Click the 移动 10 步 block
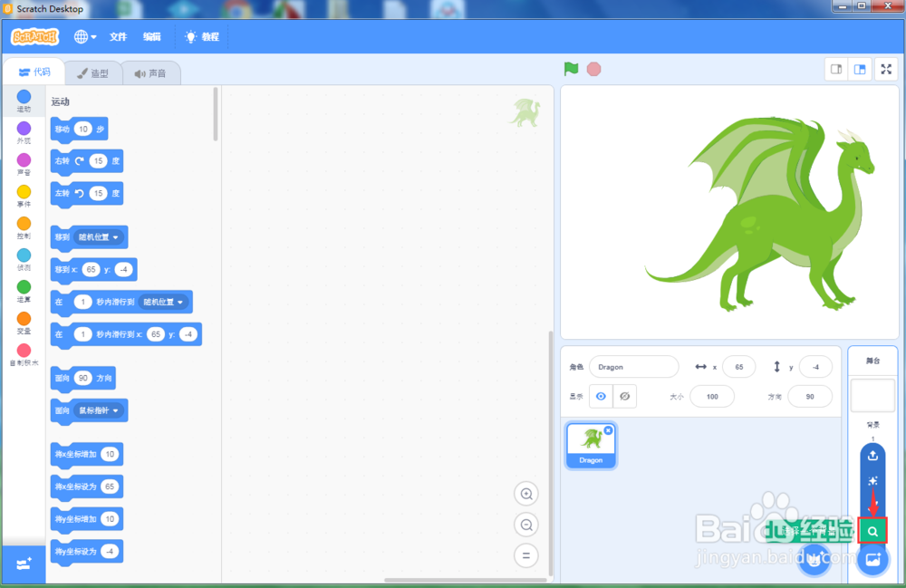Image resolution: width=906 pixels, height=588 pixels. point(79,130)
